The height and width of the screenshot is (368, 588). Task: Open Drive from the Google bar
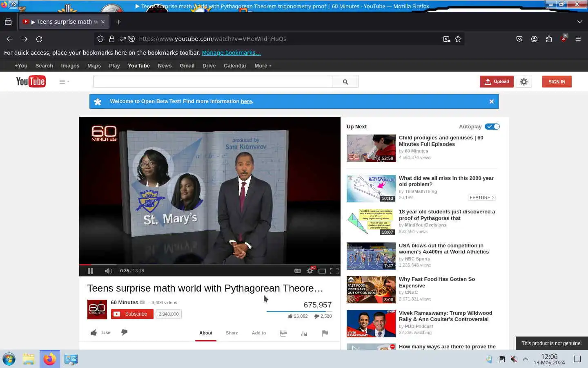tap(209, 65)
